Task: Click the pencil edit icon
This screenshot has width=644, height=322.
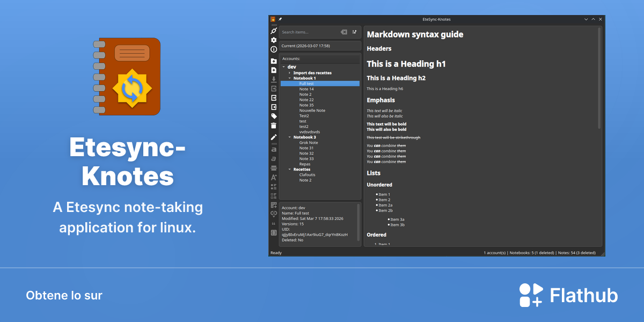Action: click(x=274, y=137)
